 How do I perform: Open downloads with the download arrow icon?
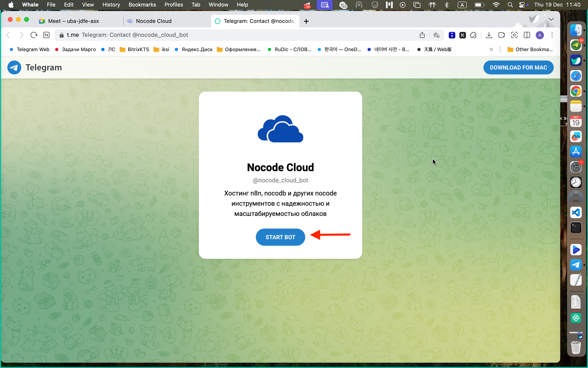tap(489, 35)
